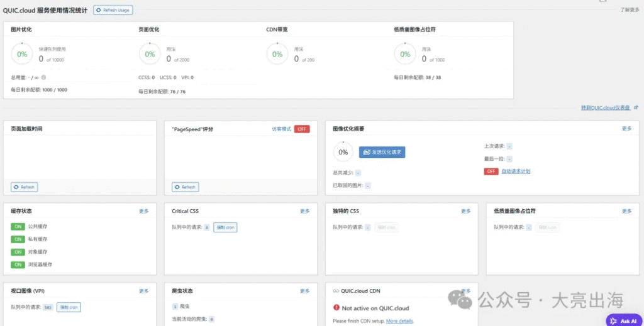Screen dimensions: 644x326
Task: Click the CCSS: 0 value
Action: (x=147, y=77)
